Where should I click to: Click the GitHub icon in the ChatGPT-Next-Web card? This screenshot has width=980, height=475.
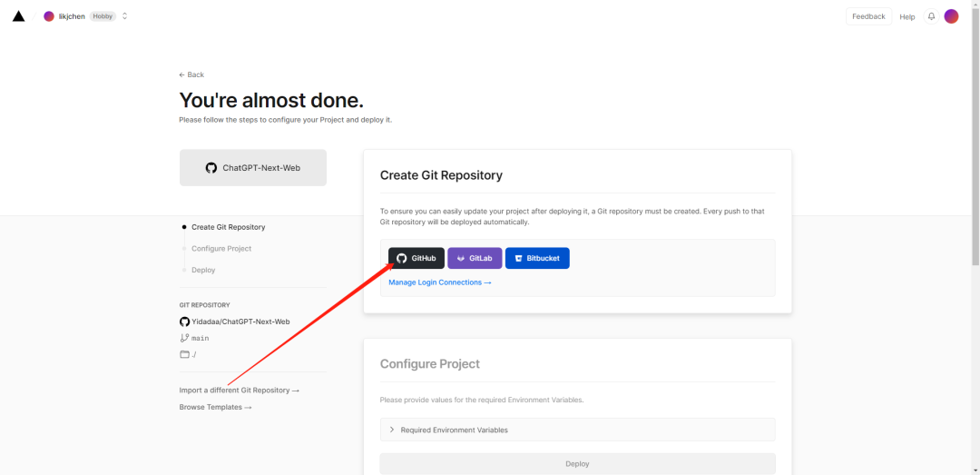(211, 168)
